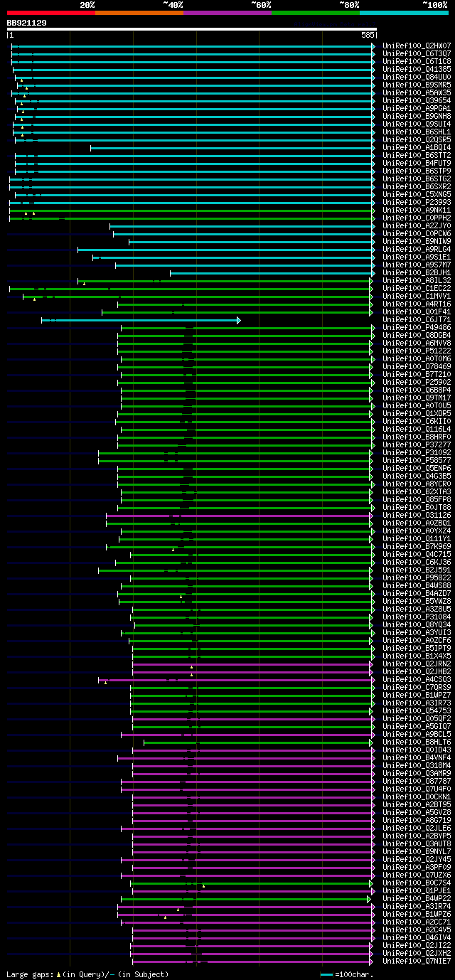Click the UniRef100_A3YUI3 label

[x=417, y=632]
